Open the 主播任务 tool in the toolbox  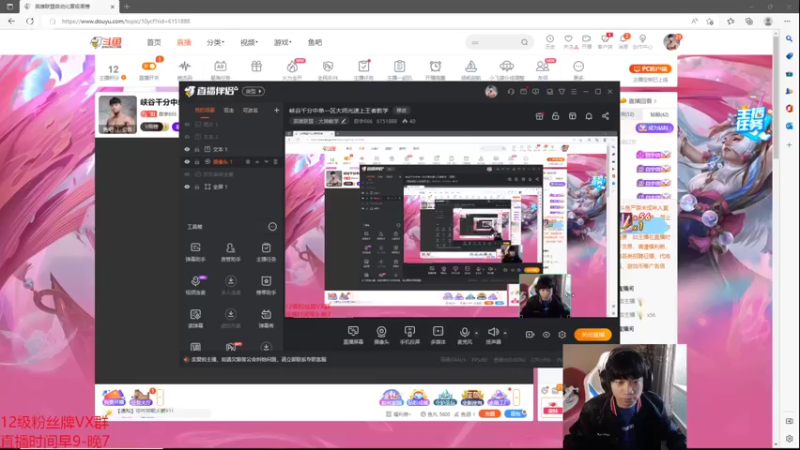(266, 252)
